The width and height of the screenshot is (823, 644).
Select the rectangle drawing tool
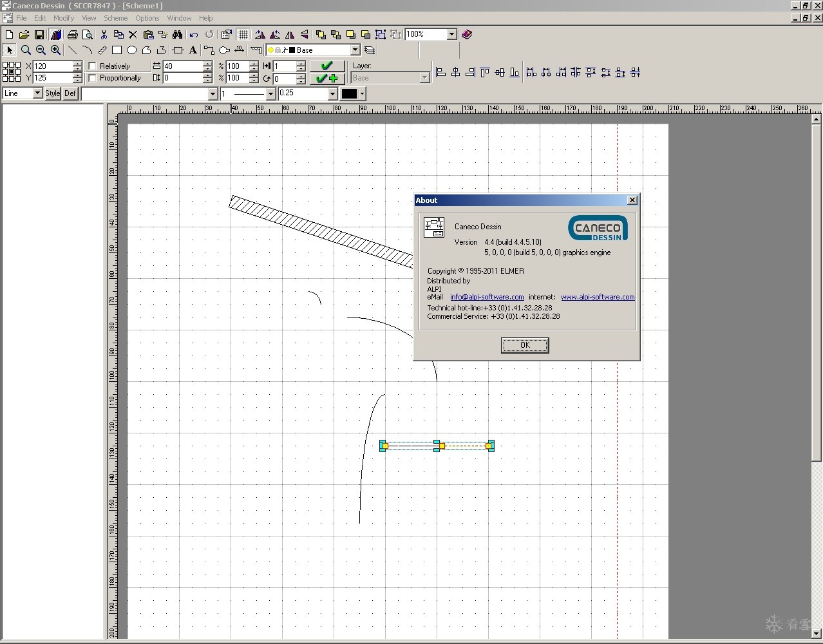(117, 50)
